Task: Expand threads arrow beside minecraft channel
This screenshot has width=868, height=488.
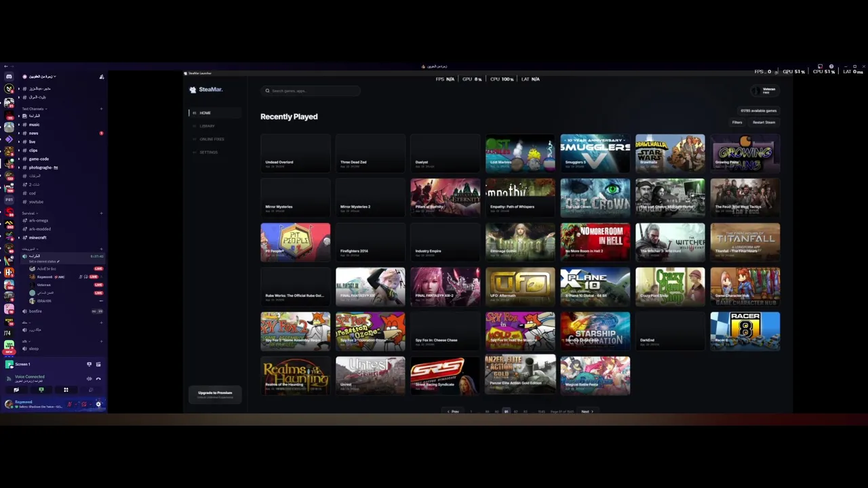Action: point(19,237)
